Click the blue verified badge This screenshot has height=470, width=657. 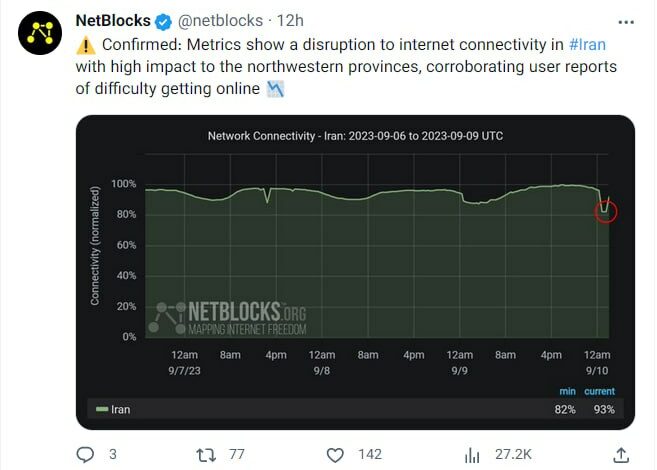tap(163, 22)
